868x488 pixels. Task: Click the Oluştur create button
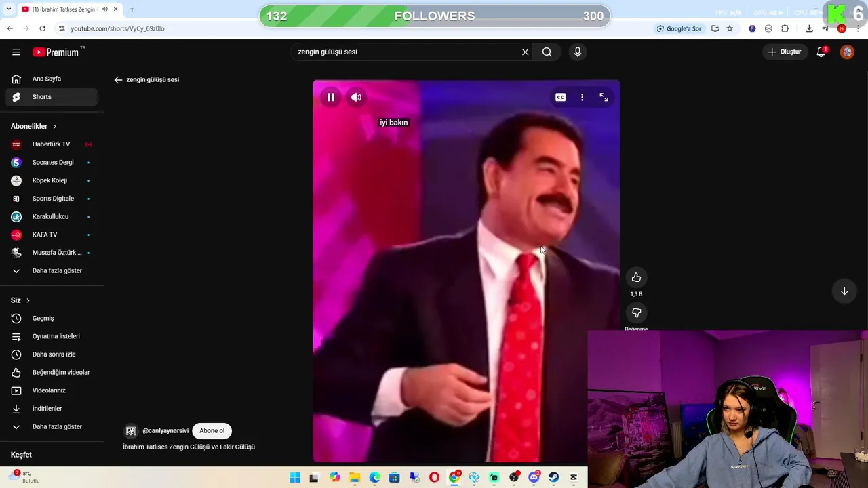[x=785, y=52]
